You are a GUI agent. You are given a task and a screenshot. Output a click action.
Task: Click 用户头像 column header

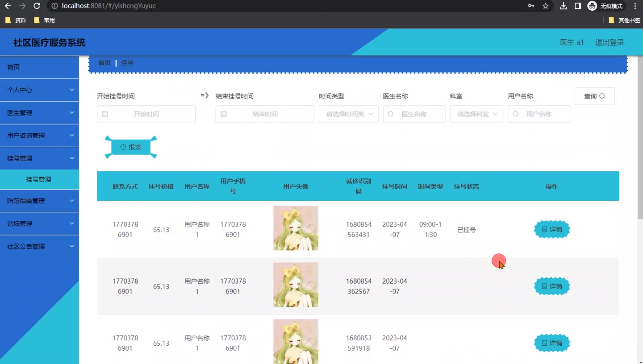coord(296,186)
